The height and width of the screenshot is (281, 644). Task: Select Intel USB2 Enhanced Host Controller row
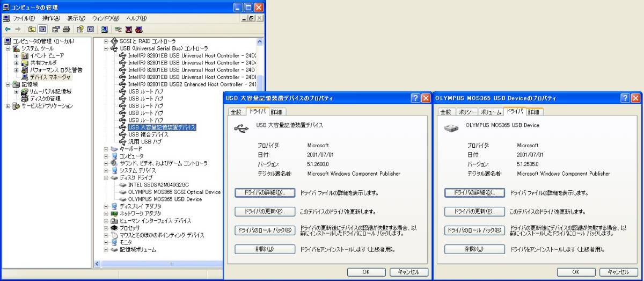click(192, 84)
